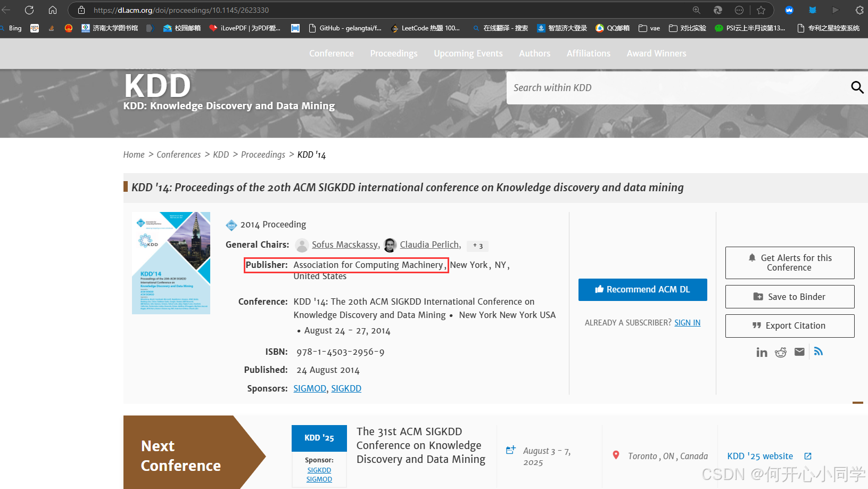Open the browser extensions puzzle icon

pos(859,10)
